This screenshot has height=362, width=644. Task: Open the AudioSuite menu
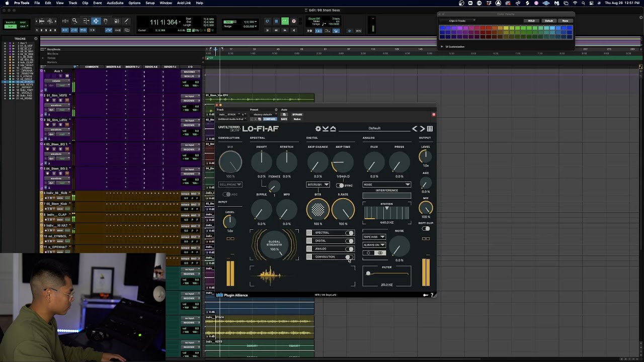115,3
